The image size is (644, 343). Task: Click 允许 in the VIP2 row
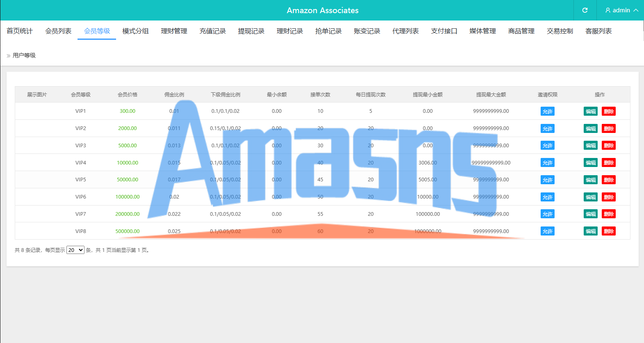[548, 128]
